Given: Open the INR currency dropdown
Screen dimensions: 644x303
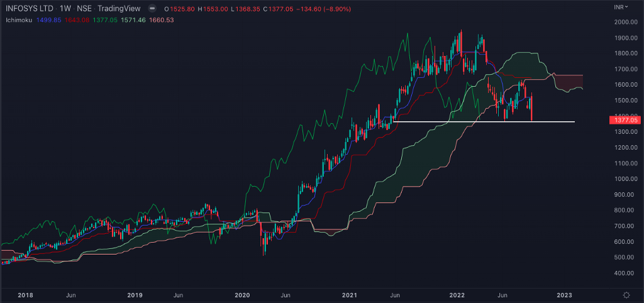Looking at the screenshot, I should (619, 8).
